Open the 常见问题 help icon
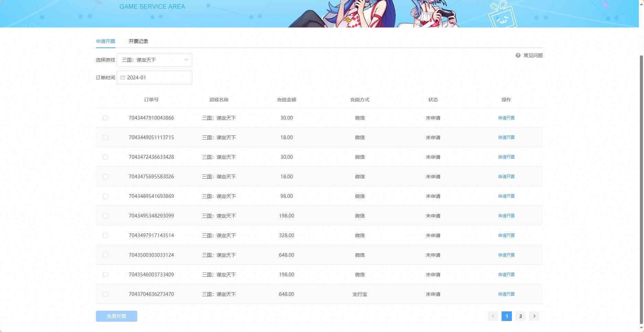Image resolution: width=644 pixels, height=332 pixels. pyautogui.click(x=518, y=55)
